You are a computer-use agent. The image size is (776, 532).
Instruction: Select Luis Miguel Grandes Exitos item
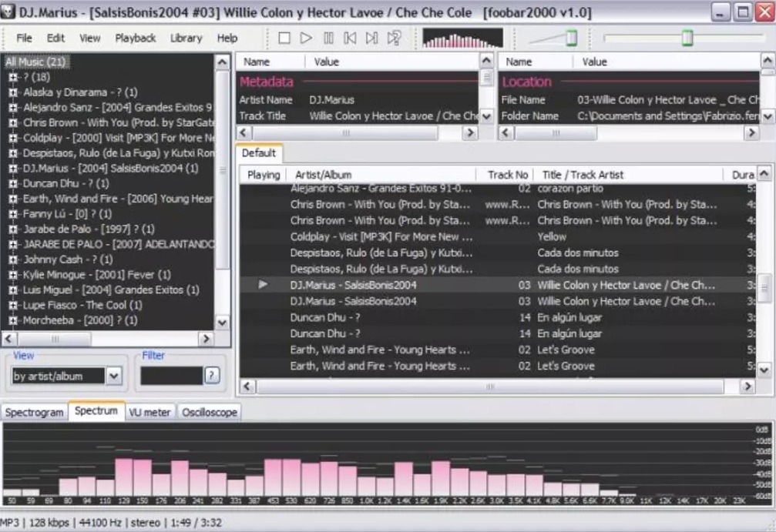(111, 289)
